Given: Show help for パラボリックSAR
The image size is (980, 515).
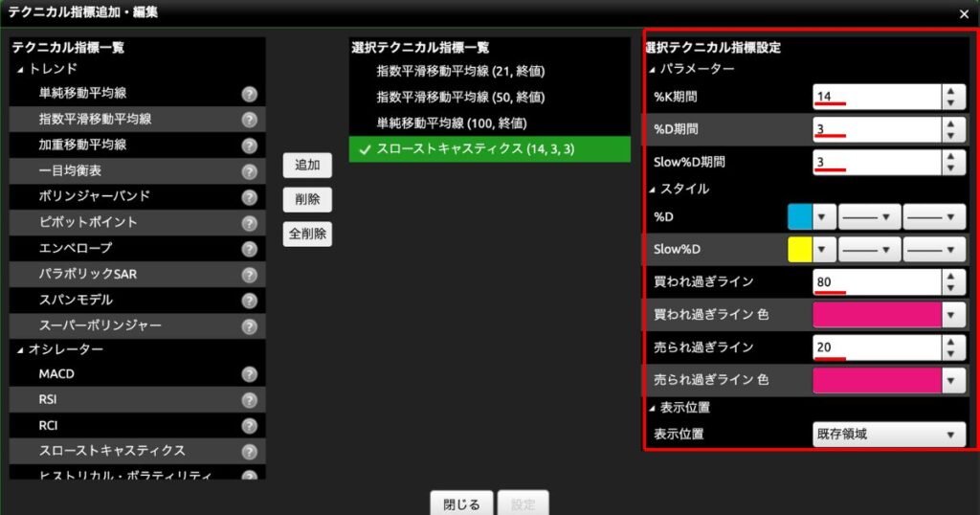Looking at the screenshot, I should click(x=249, y=275).
